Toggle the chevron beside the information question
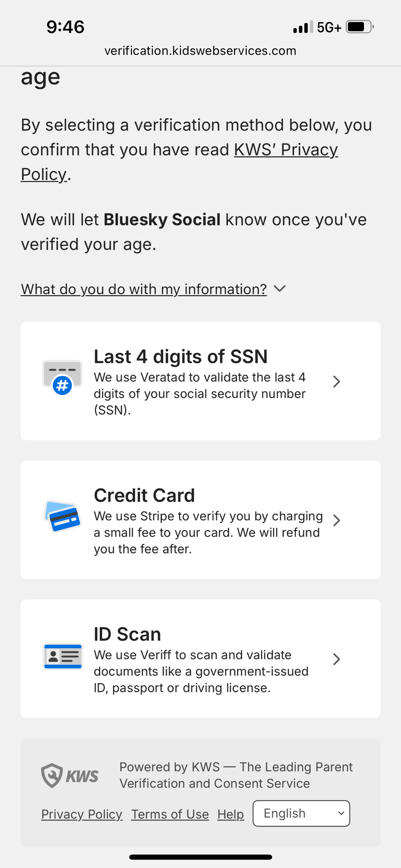 [x=280, y=289]
